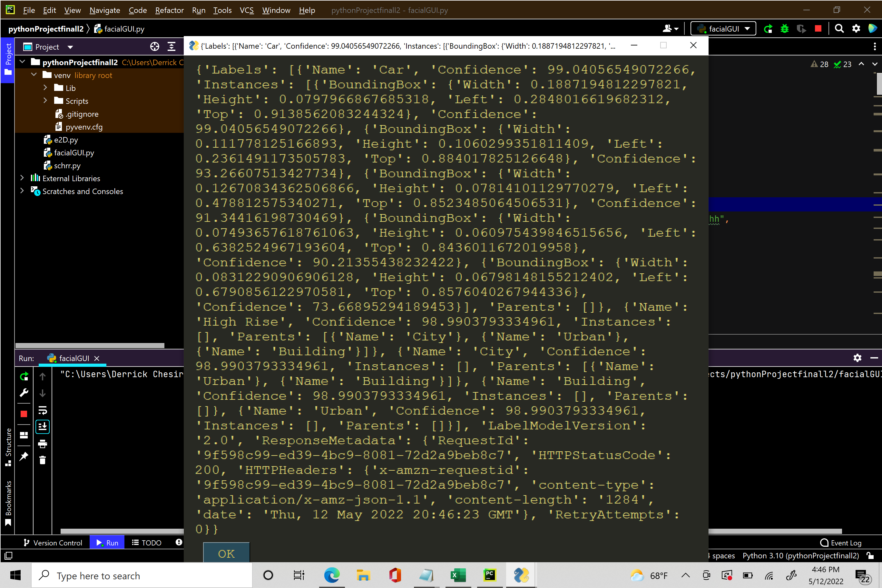Stop the running facialGUI process
The height and width of the screenshot is (588, 882).
pyautogui.click(x=818, y=28)
